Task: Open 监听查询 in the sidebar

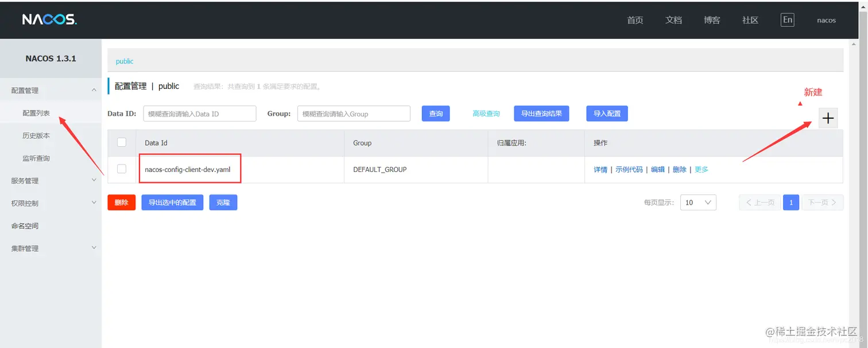Action: [36, 158]
